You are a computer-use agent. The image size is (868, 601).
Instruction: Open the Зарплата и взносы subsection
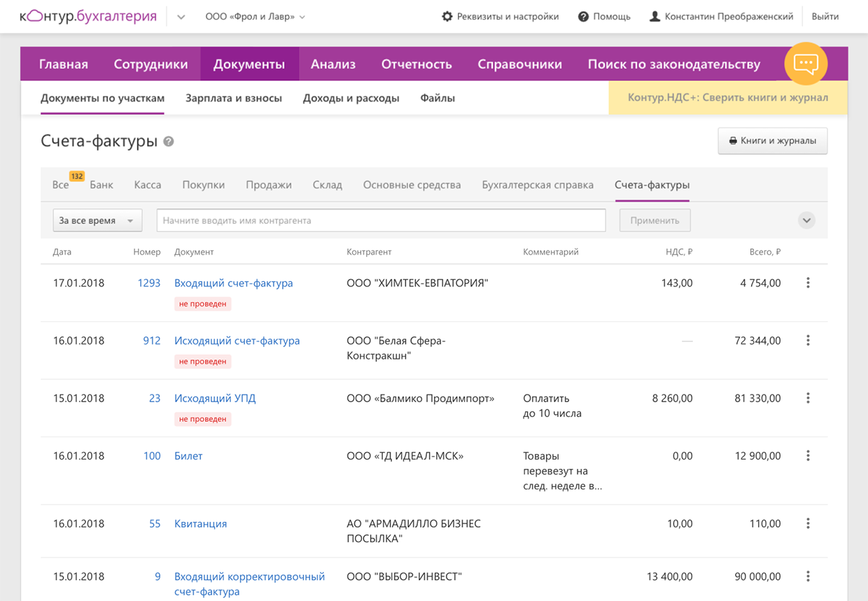(x=234, y=98)
